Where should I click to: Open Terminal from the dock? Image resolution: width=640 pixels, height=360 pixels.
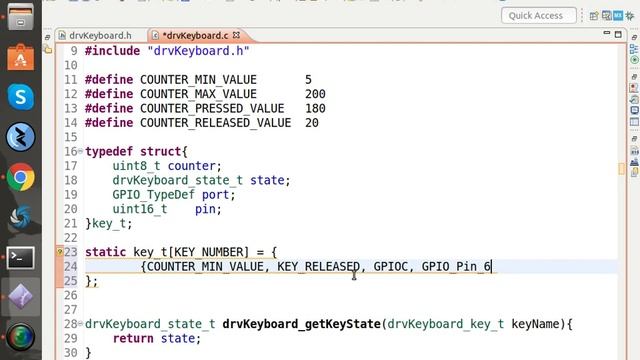coord(20,258)
